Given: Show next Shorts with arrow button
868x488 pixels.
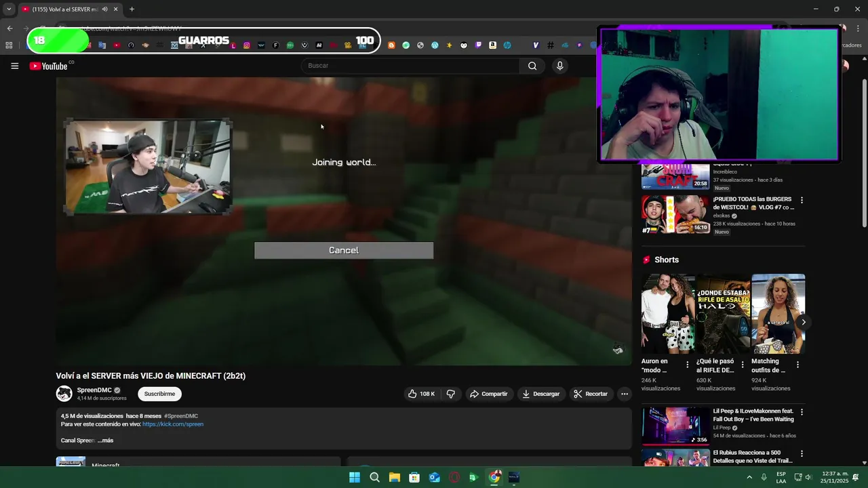Looking at the screenshot, I should click(x=803, y=322).
